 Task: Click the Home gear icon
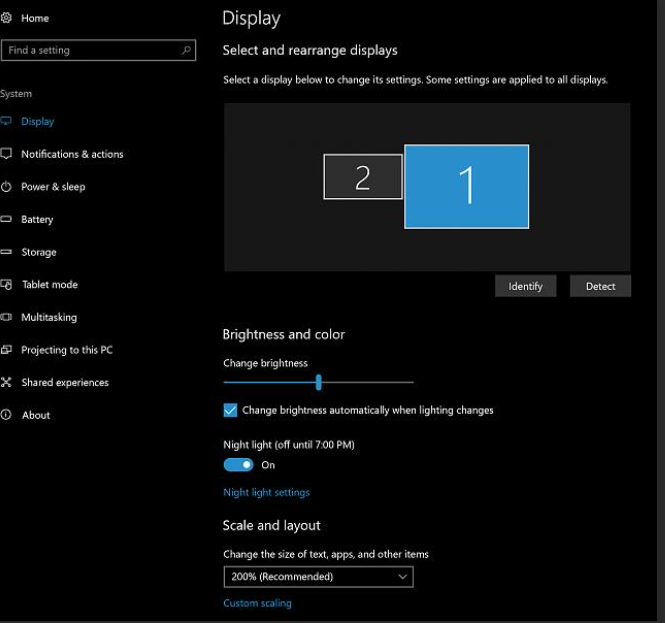[x=6, y=18]
